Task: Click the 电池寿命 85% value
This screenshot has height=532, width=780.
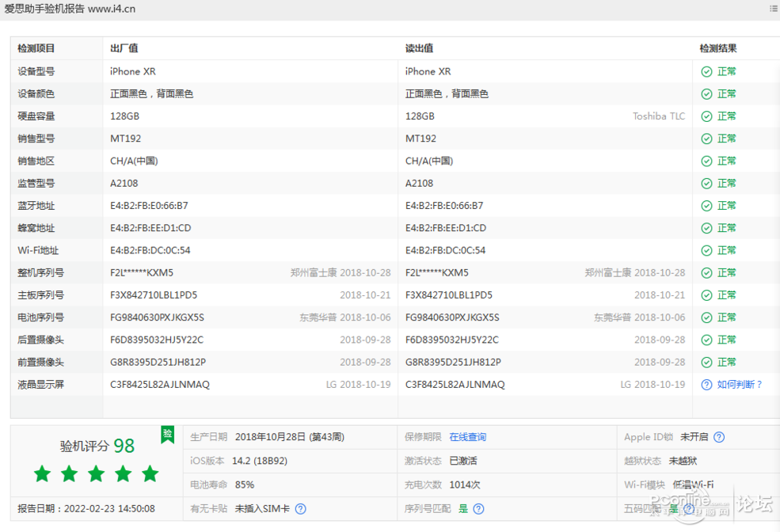Action: click(x=245, y=484)
